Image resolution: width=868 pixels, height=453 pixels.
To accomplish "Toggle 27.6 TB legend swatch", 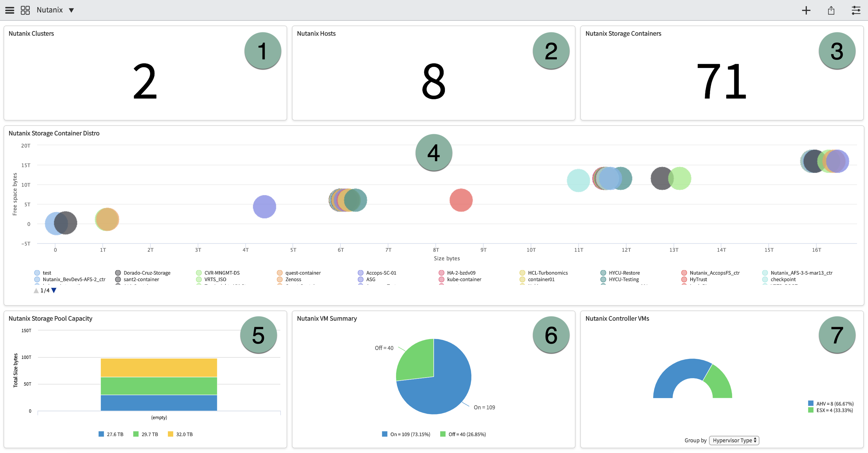I will (x=111, y=434).
